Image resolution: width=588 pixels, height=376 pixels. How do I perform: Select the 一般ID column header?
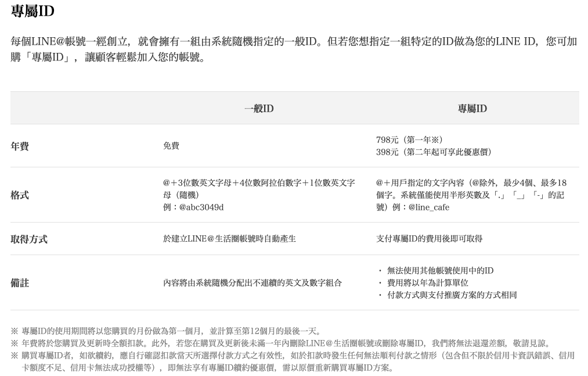click(259, 109)
